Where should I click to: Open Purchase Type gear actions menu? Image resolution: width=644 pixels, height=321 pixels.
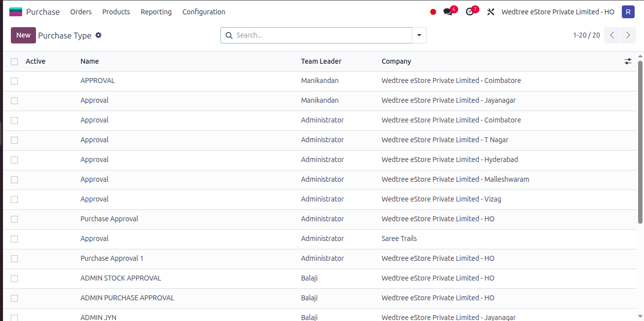coord(99,35)
